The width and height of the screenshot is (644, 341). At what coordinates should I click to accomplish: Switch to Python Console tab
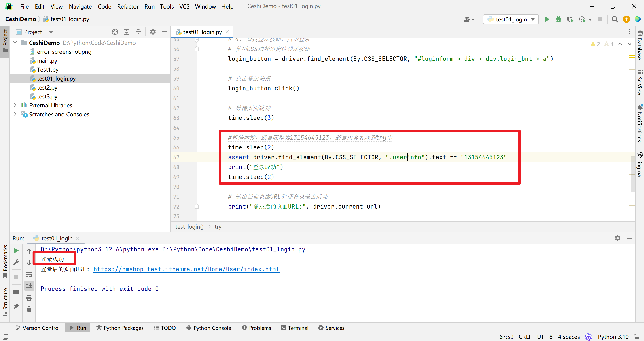209,328
